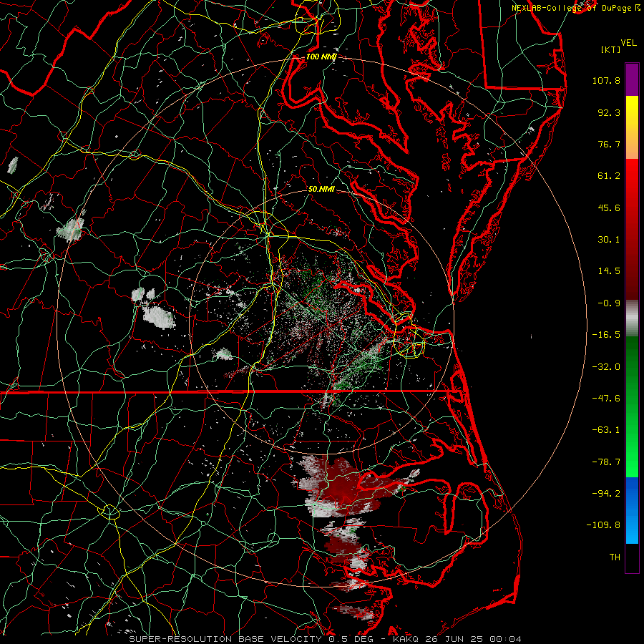The width and height of the screenshot is (644, 644).
Task: Click the 61.2 value on velocity scale
Action: click(609, 176)
